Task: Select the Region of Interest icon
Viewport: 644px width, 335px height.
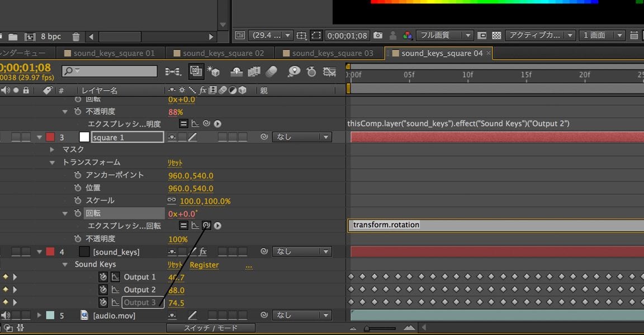Action: click(x=316, y=35)
